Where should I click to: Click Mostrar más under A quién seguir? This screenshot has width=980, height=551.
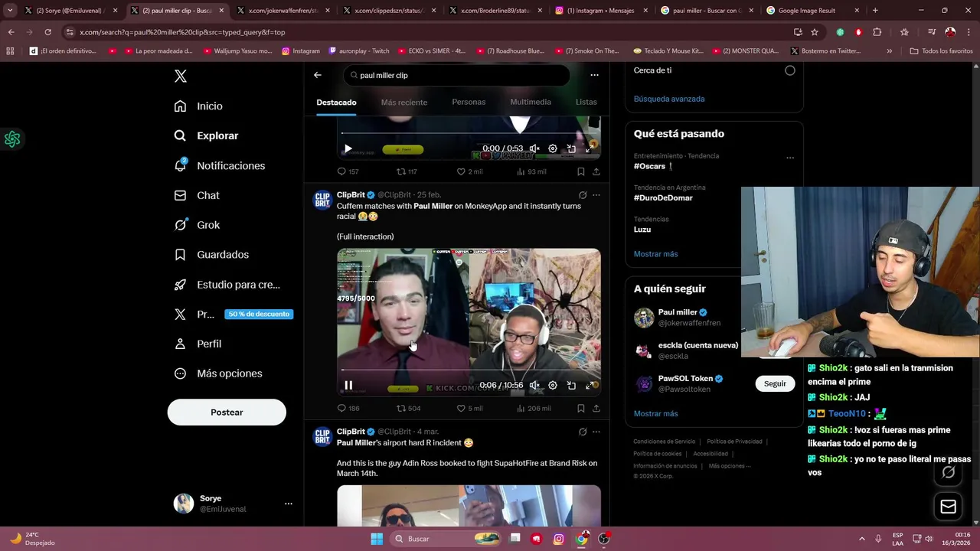pyautogui.click(x=655, y=413)
